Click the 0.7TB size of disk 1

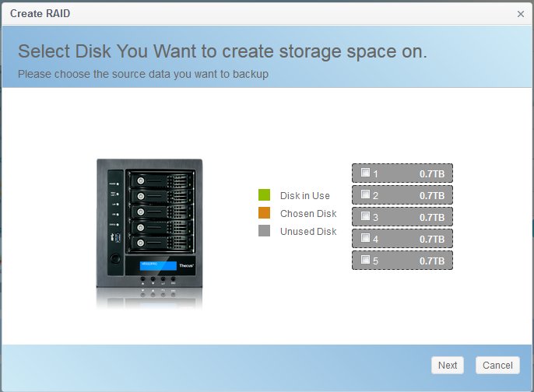point(431,174)
